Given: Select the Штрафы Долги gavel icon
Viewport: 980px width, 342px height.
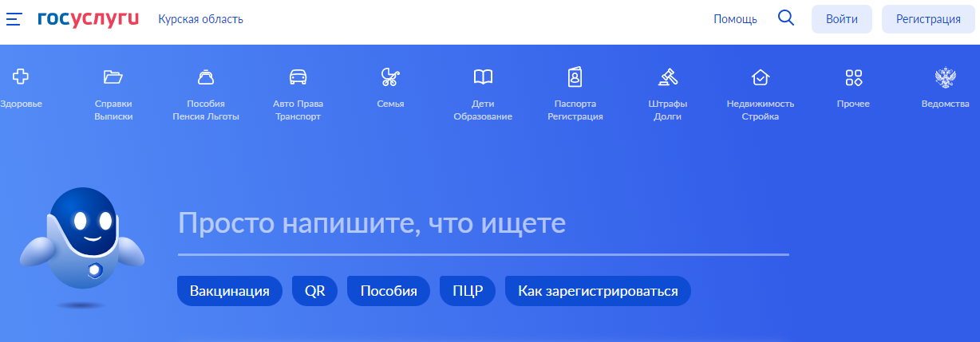Looking at the screenshot, I should click(668, 77).
